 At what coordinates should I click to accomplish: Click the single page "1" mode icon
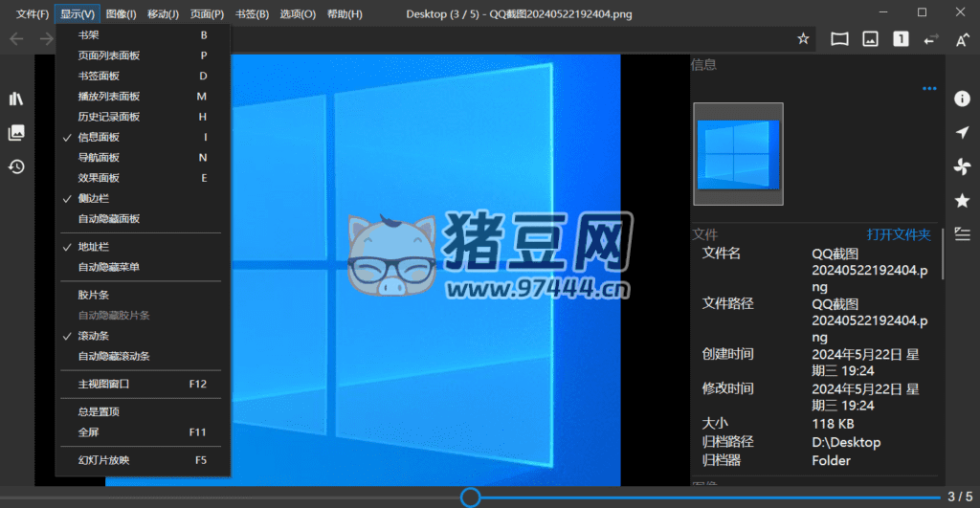tap(901, 39)
